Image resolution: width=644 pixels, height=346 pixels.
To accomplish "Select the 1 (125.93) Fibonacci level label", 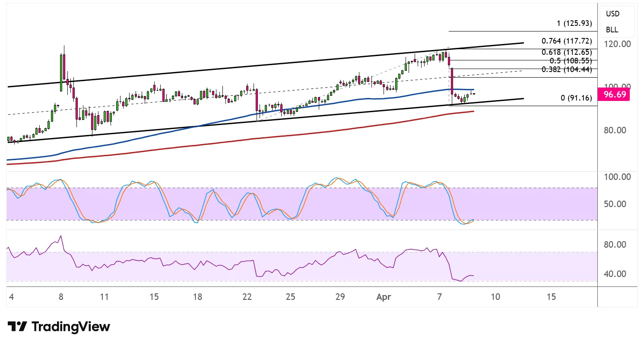I will click(574, 23).
